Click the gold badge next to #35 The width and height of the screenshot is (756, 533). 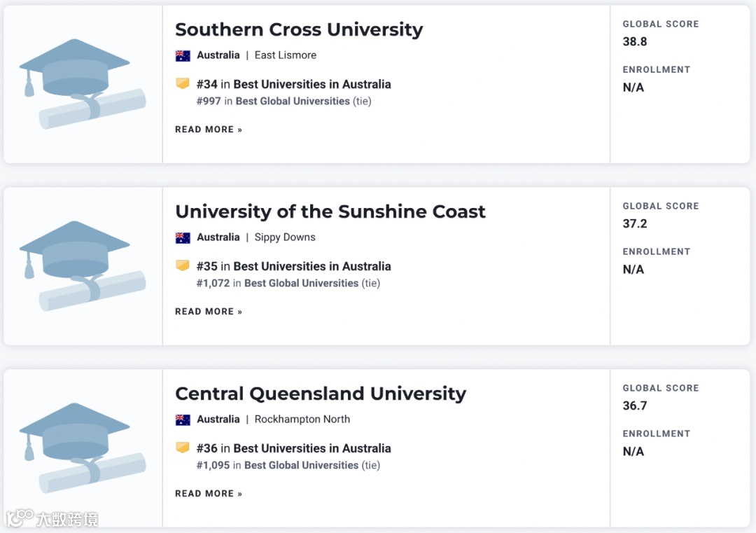tap(183, 266)
